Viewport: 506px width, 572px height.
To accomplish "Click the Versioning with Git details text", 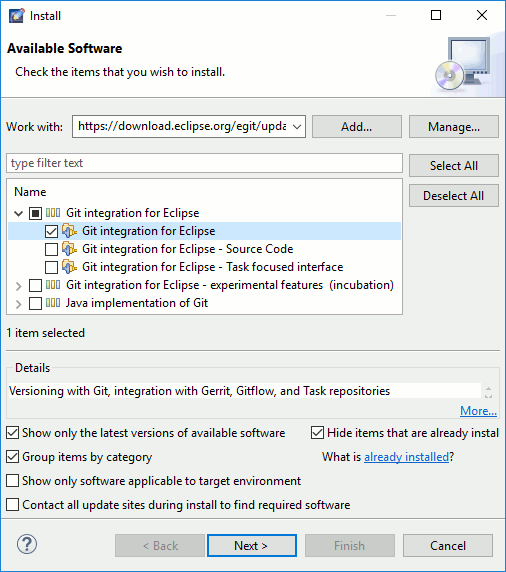I will (200, 391).
